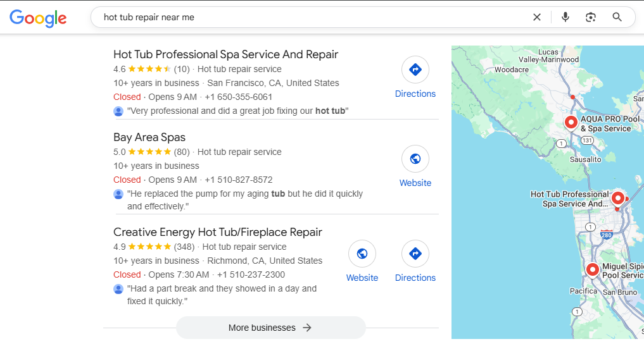
Task: Click into the search text field
Action: tap(304, 17)
